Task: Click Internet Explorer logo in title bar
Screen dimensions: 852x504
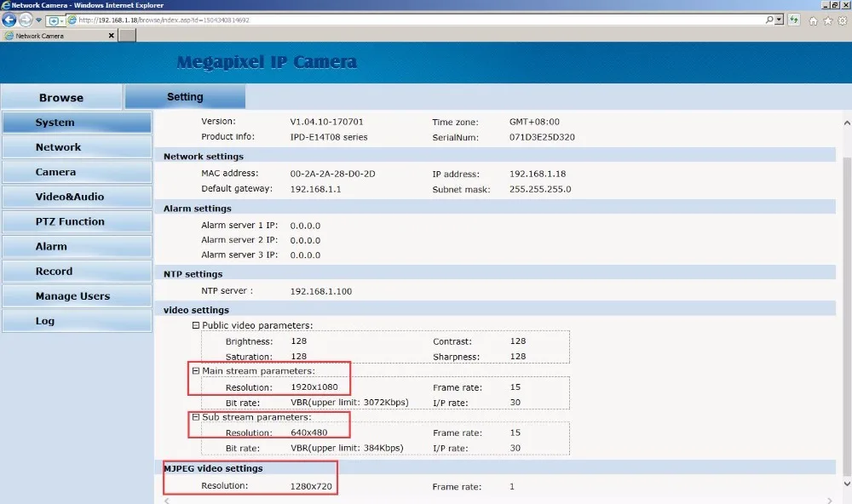Action: [x=5, y=5]
